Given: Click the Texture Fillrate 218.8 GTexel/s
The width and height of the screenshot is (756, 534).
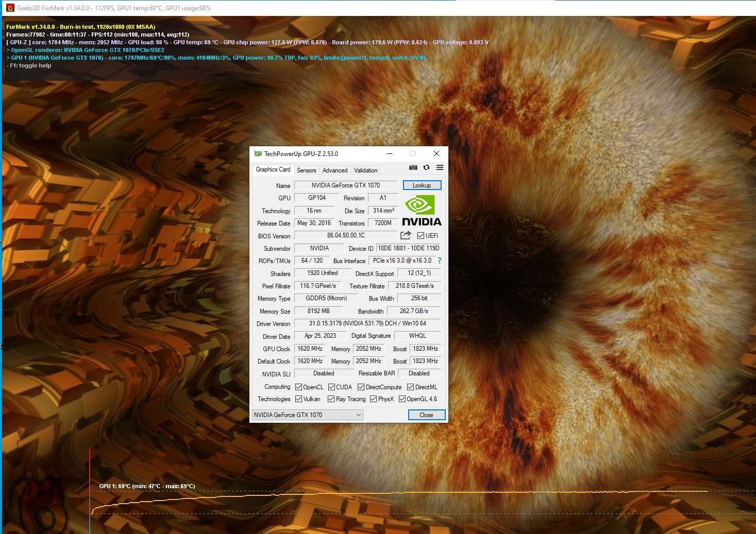Looking at the screenshot, I should [x=414, y=286].
